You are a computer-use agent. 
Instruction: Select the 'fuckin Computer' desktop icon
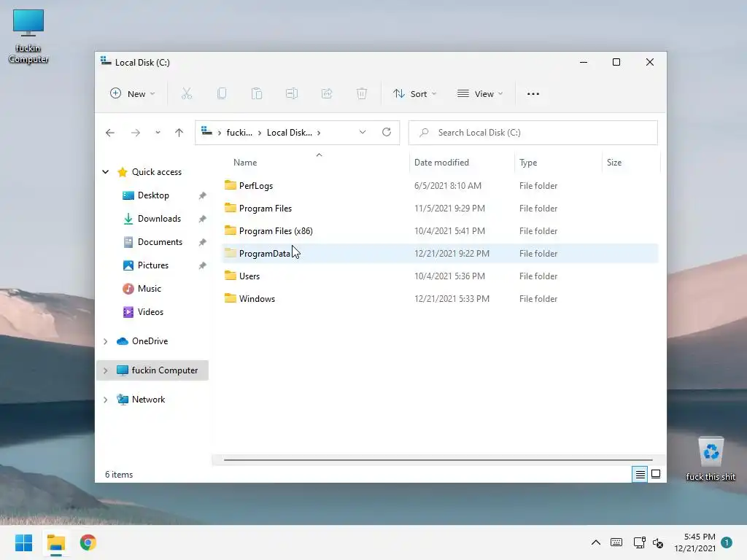[x=28, y=36]
